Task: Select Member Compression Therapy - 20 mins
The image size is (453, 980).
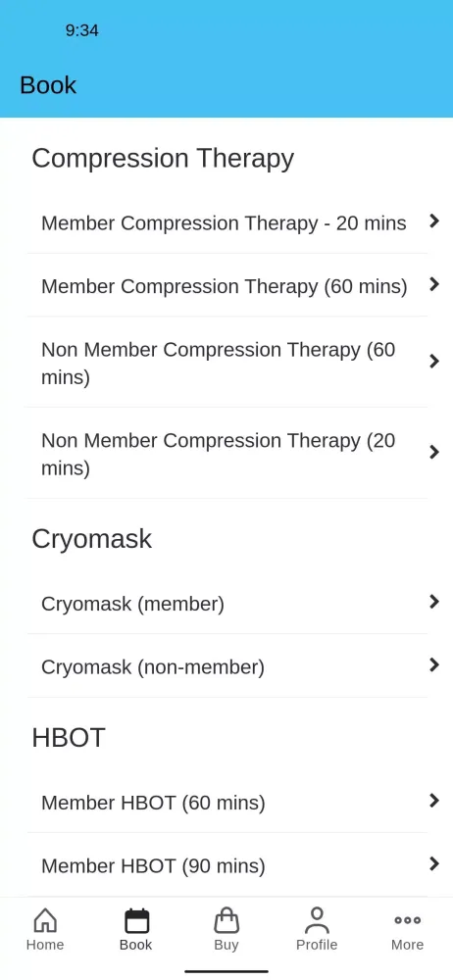Action: click(227, 222)
